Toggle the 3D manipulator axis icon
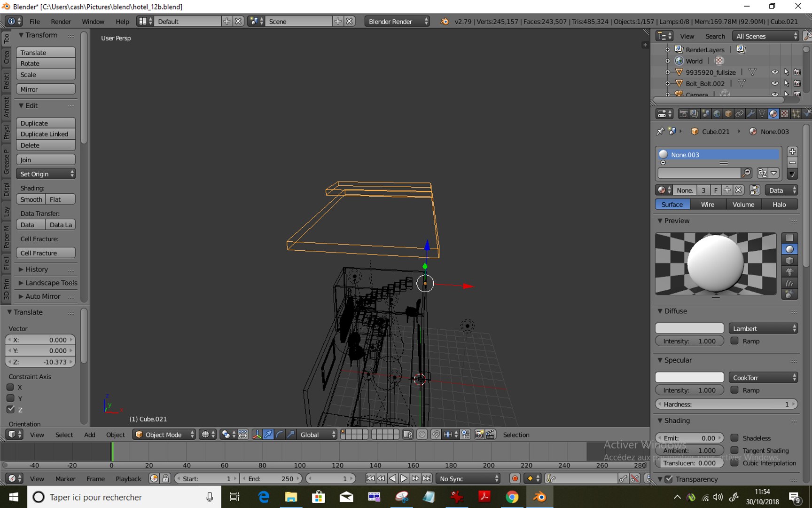This screenshot has width=812, height=508. coord(257,435)
